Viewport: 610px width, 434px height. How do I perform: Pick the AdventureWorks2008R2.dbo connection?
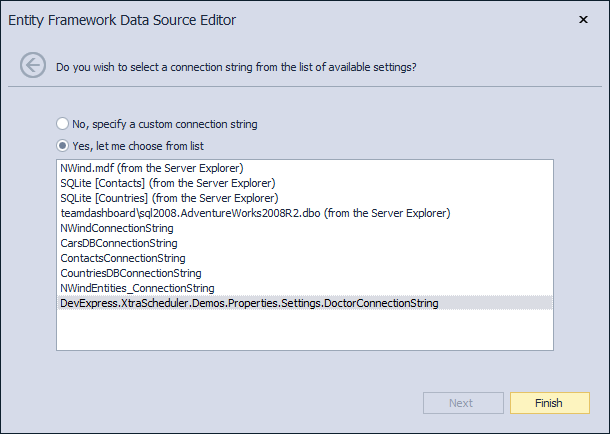click(x=255, y=213)
